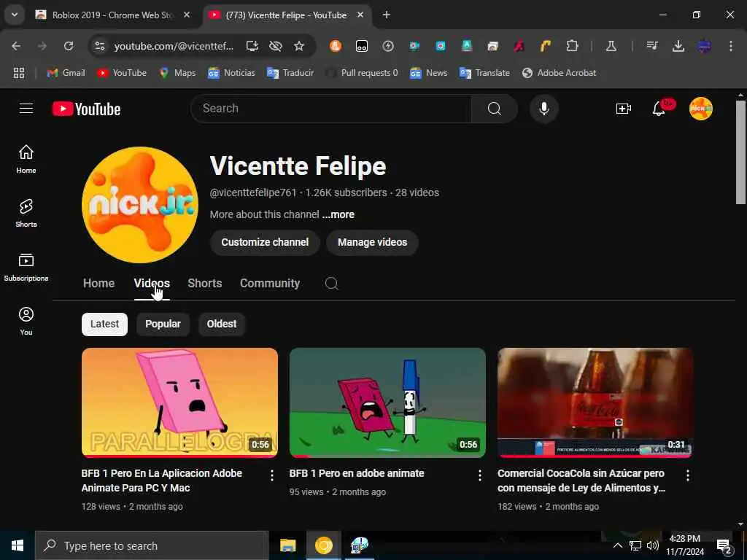Sort videos by Oldest
Viewport: 747px width, 560px height.
[222, 324]
